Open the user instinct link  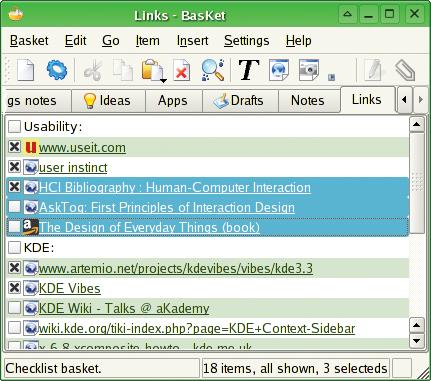(73, 167)
